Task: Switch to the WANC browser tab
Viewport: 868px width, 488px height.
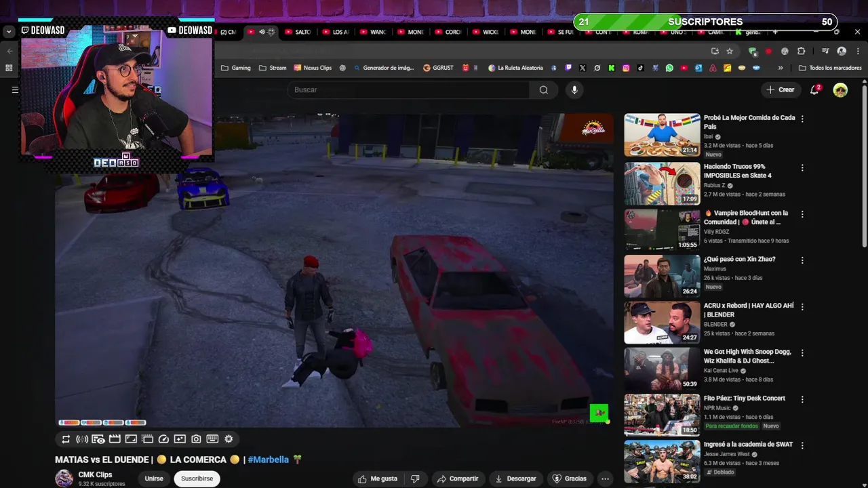Action: pos(373,32)
